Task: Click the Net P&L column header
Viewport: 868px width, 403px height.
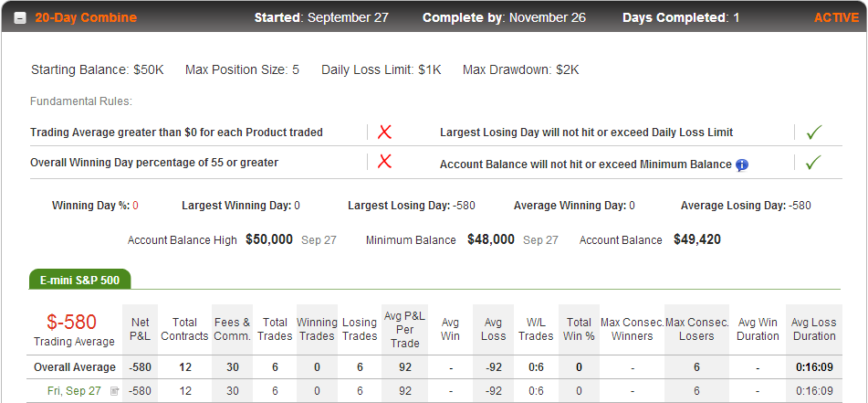Action: point(140,329)
